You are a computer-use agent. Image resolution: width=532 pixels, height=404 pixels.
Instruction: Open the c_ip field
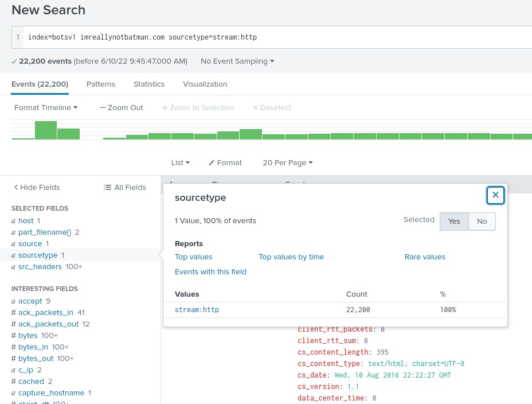click(x=26, y=370)
